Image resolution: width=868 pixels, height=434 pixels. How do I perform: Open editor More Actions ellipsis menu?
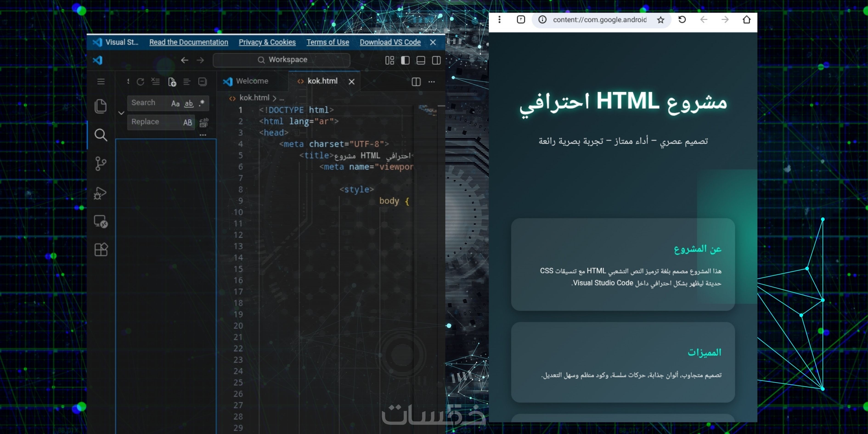tap(431, 82)
